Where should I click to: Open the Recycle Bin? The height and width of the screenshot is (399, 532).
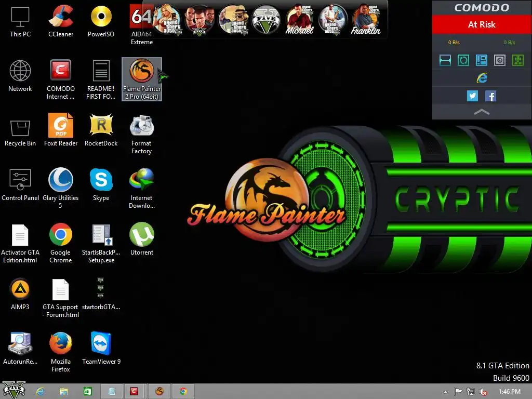(20, 132)
